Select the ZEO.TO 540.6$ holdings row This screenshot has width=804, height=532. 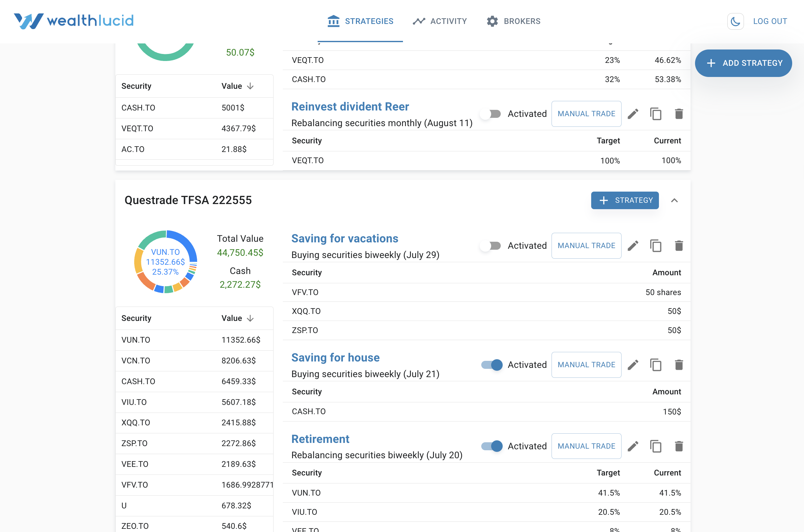[x=195, y=524]
